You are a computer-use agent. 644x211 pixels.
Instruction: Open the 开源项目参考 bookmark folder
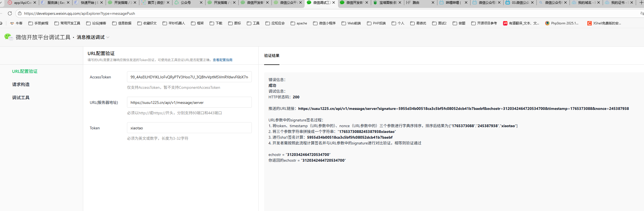click(484, 23)
